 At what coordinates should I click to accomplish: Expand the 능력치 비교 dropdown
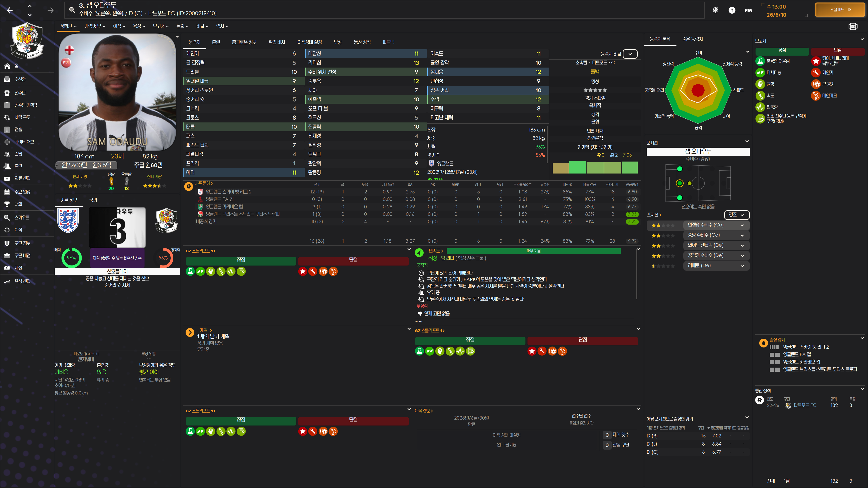pyautogui.click(x=630, y=54)
